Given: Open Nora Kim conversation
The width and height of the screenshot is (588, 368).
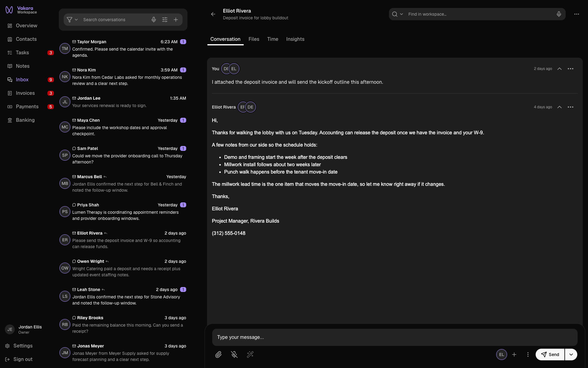Looking at the screenshot, I should coord(123,77).
